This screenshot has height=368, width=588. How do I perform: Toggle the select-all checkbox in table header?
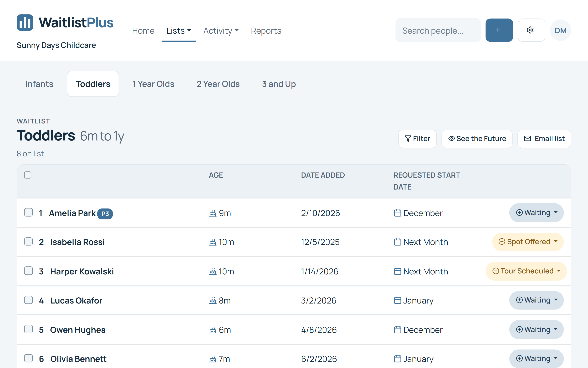[28, 175]
